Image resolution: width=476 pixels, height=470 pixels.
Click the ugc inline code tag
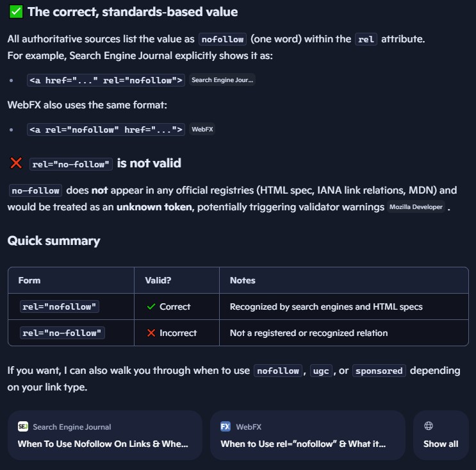[x=320, y=371]
